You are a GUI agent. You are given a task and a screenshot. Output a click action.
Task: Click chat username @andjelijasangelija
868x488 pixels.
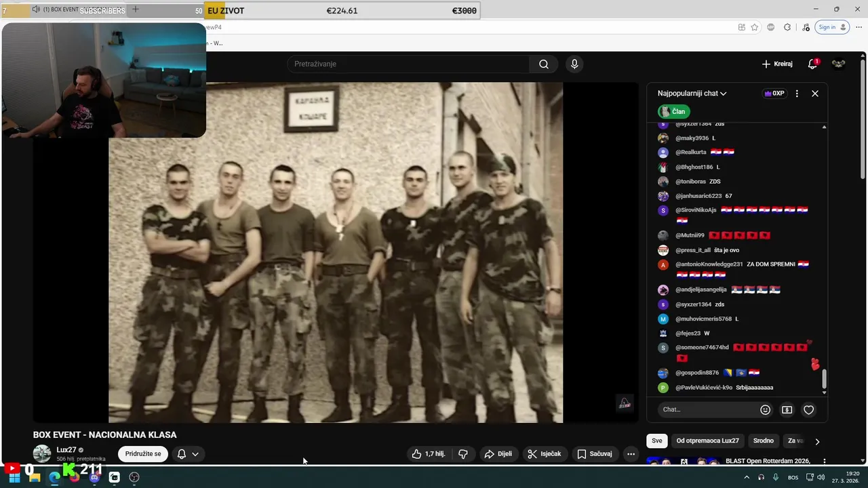tap(701, 289)
